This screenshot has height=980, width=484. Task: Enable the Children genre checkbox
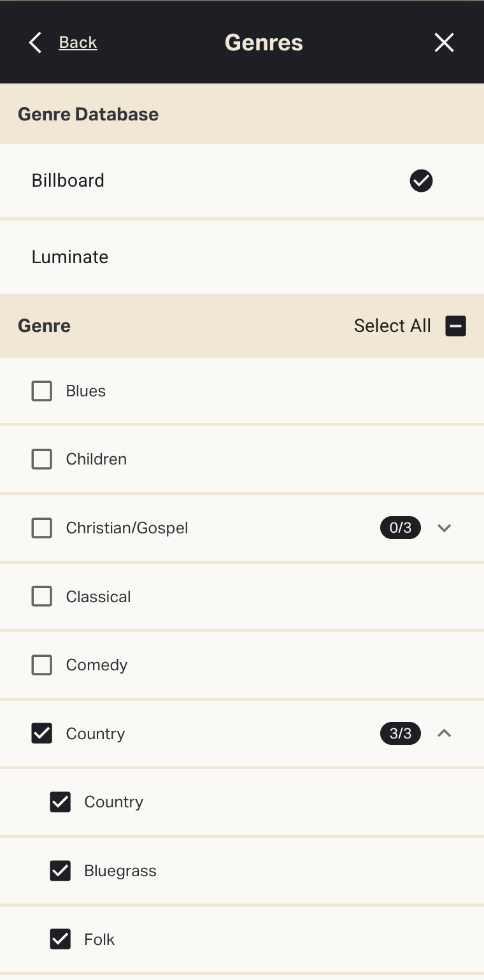tap(42, 459)
